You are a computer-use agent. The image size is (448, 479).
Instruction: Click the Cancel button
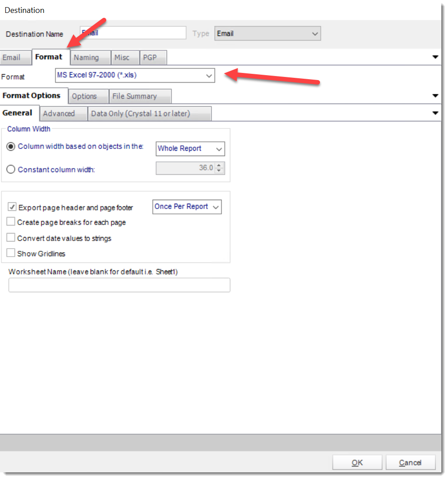point(410,463)
